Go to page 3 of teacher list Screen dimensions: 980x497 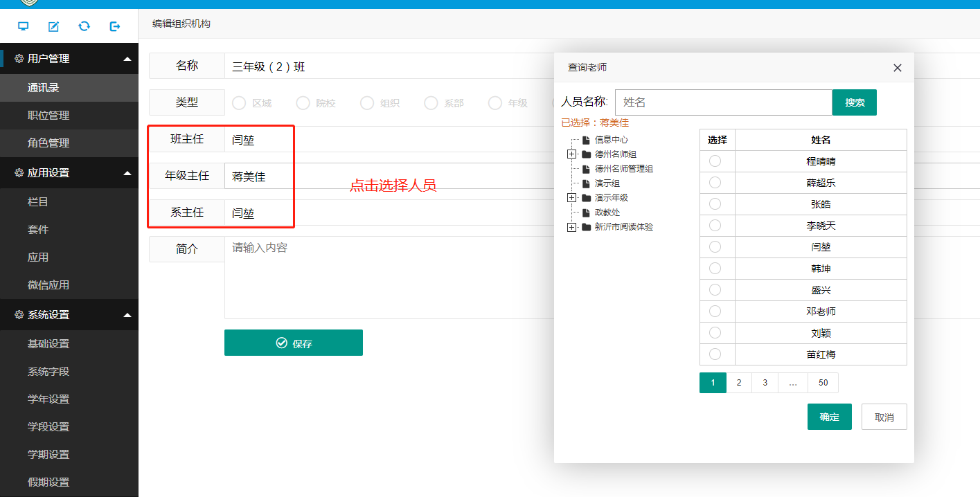coord(765,383)
